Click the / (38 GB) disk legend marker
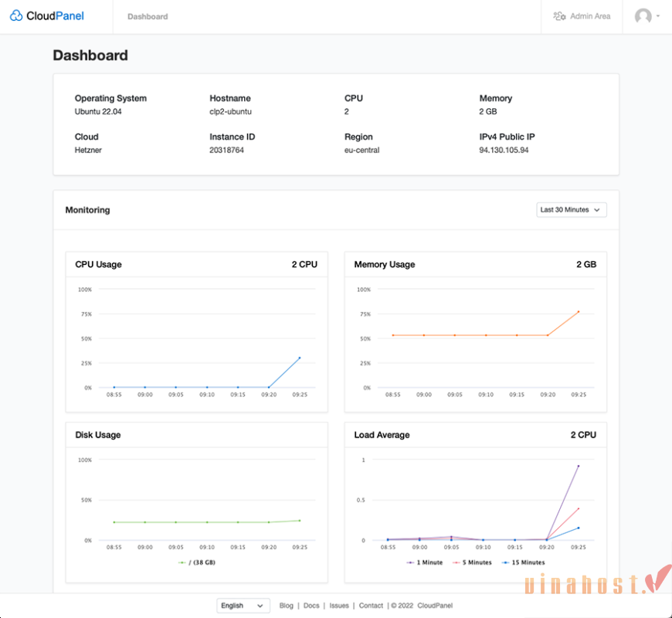Image resolution: width=672 pixels, height=618 pixels. 181,562
